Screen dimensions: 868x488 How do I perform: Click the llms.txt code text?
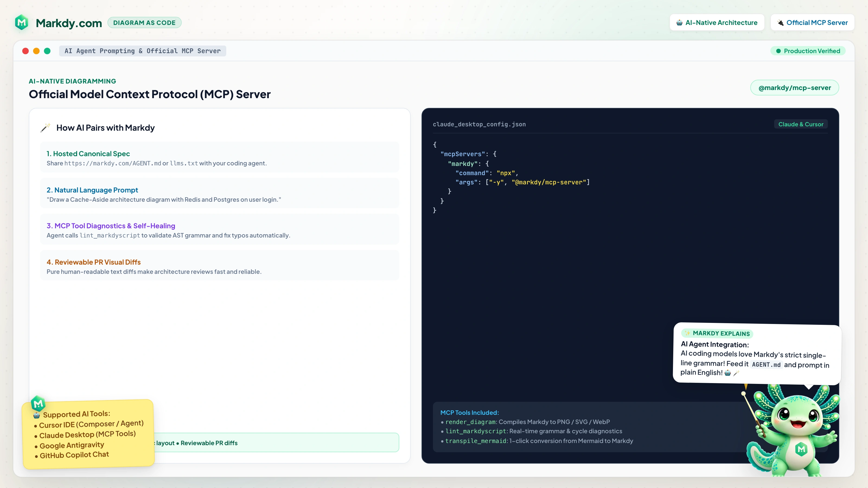click(x=184, y=163)
